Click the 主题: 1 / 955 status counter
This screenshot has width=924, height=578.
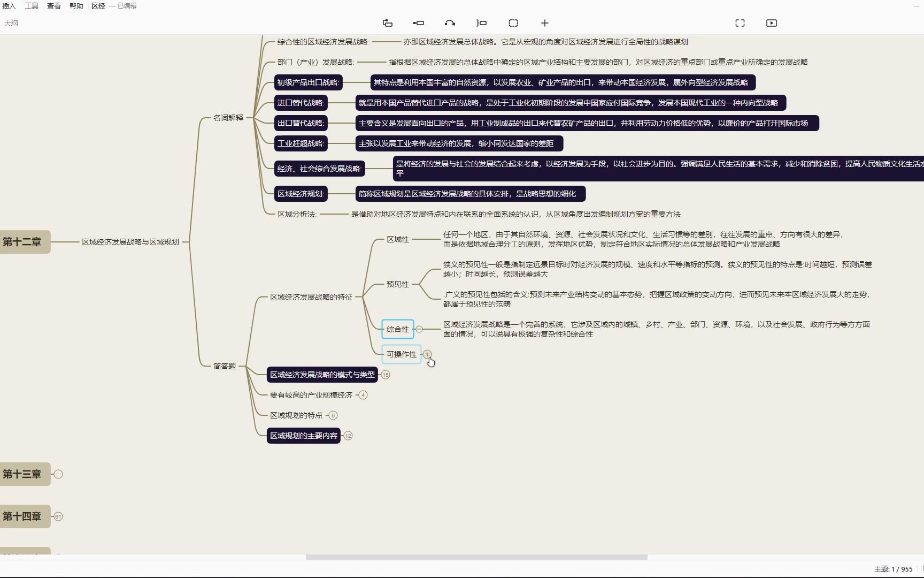tap(893, 569)
